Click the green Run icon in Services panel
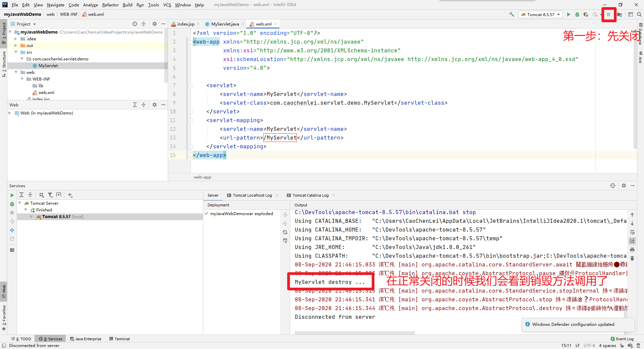 click(12, 195)
